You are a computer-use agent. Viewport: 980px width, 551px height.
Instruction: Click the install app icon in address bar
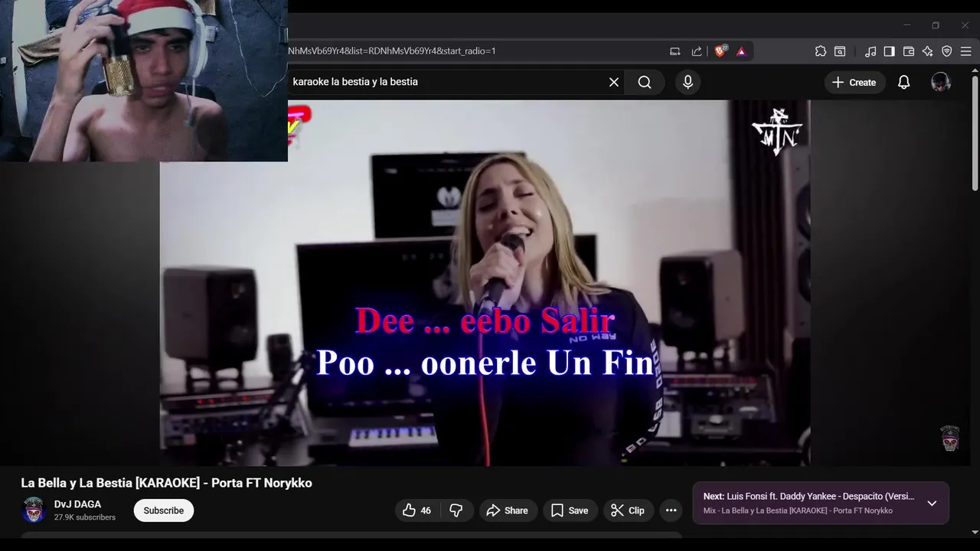coord(675,51)
